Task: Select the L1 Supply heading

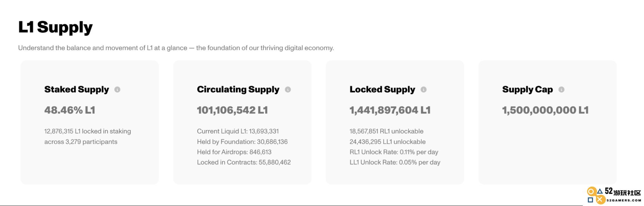Action: click(x=55, y=27)
